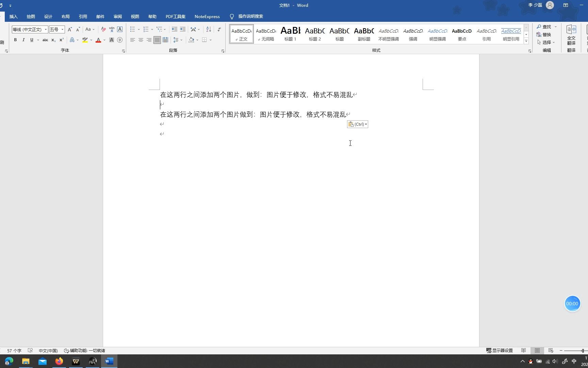The height and width of the screenshot is (368, 588).
Task: Select the strikethrough icon
Action: 45,40
